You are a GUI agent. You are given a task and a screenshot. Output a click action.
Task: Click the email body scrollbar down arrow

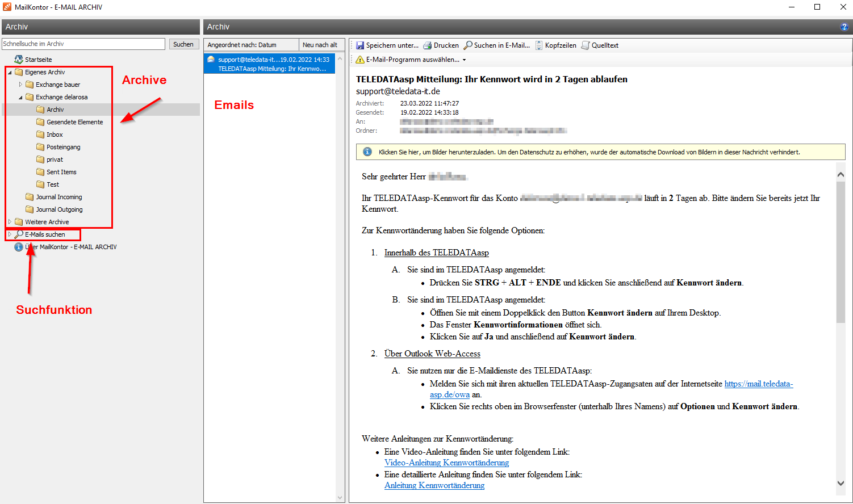pos(841,483)
